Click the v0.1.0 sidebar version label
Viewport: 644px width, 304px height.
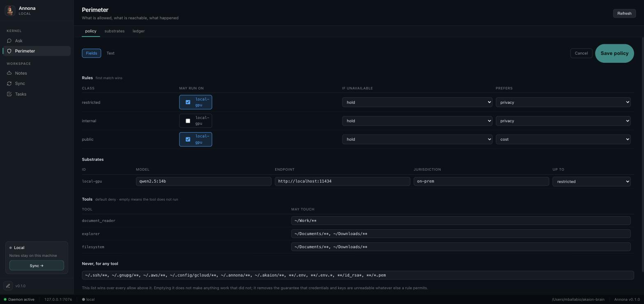(x=21, y=286)
